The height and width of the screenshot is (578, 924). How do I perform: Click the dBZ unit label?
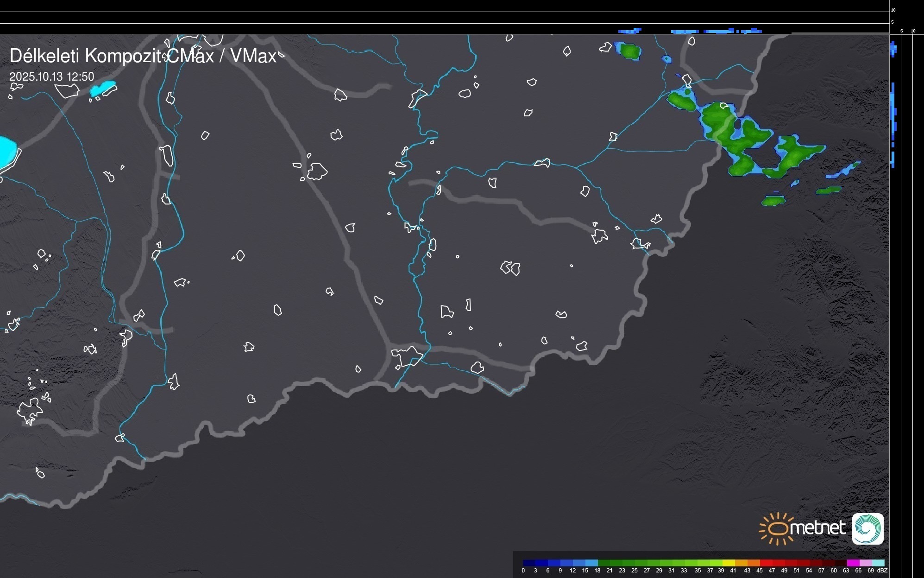click(x=882, y=571)
